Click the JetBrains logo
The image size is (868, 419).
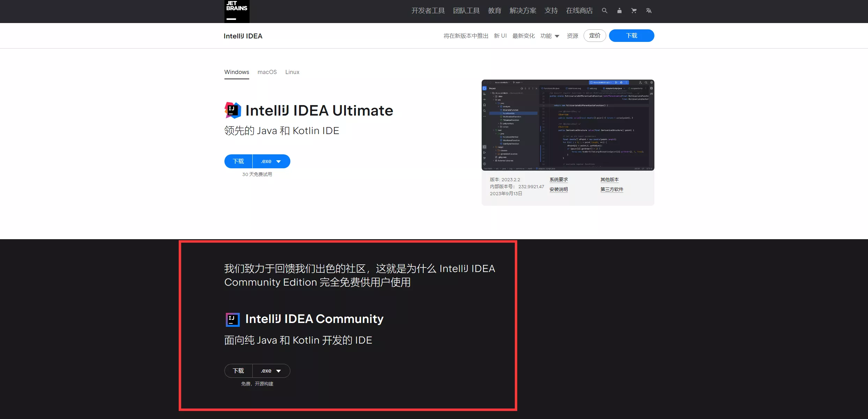click(237, 11)
